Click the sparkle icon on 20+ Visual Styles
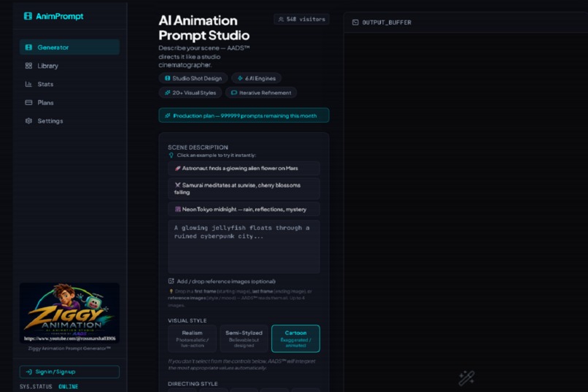 point(168,93)
